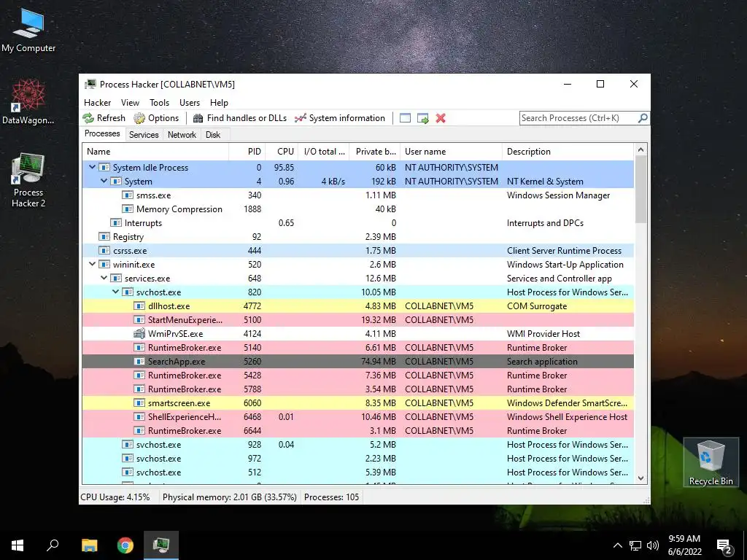Sort by Description column header
The height and width of the screenshot is (560, 747).
tap(568, 152)
